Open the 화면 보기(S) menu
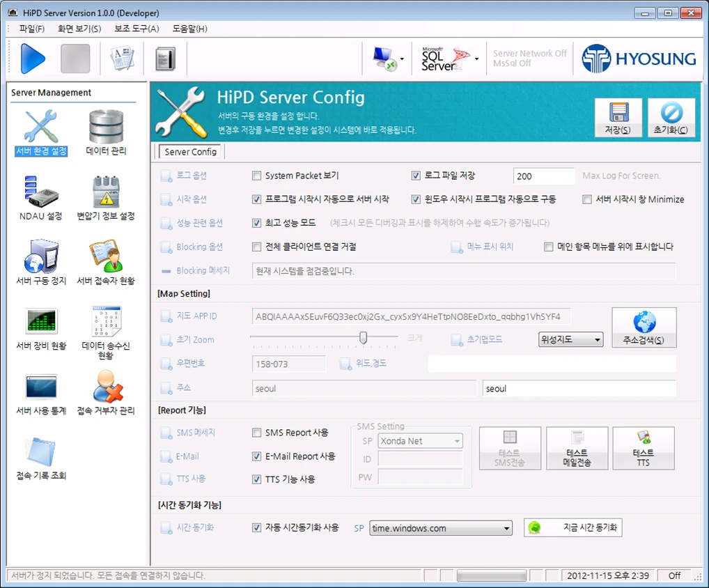Screen dimensions: 709x588 click(79, 29)
